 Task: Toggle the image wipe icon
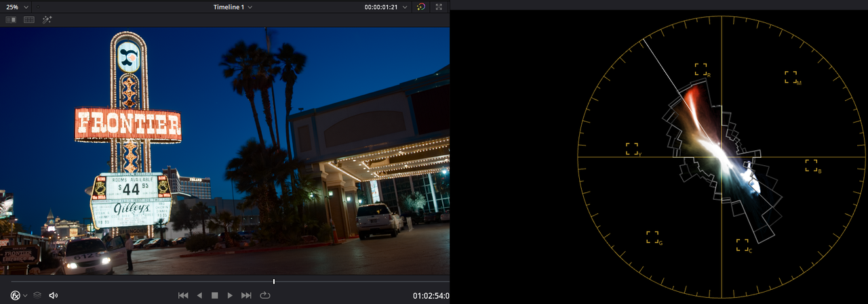coord(11,20)
